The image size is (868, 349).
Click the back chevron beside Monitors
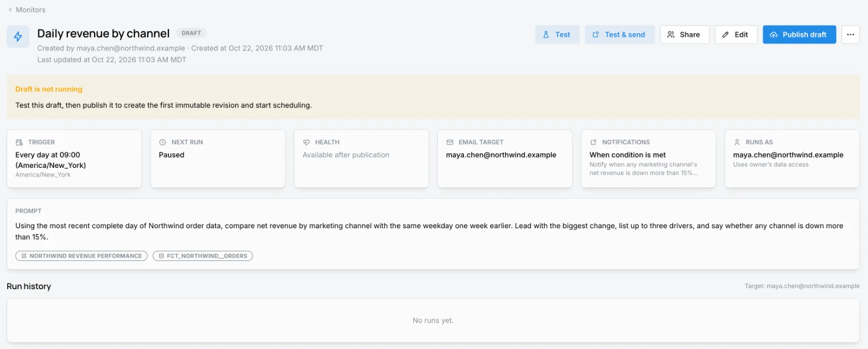point(10,9)
